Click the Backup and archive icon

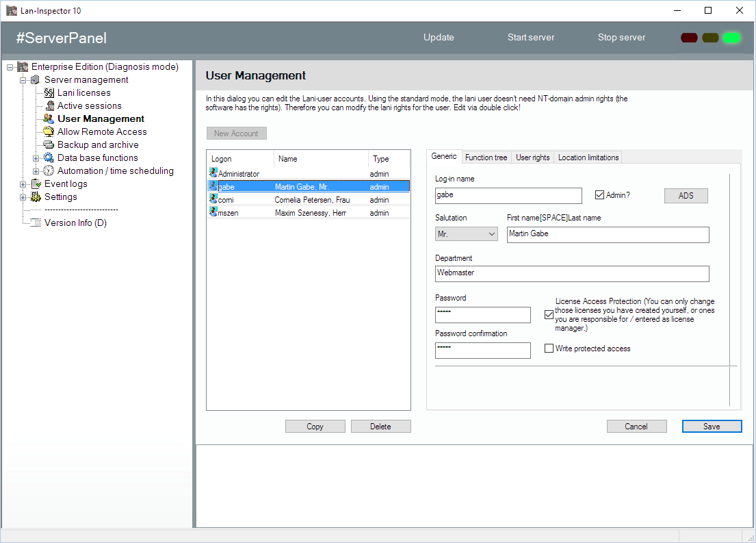tap(49, 144)
